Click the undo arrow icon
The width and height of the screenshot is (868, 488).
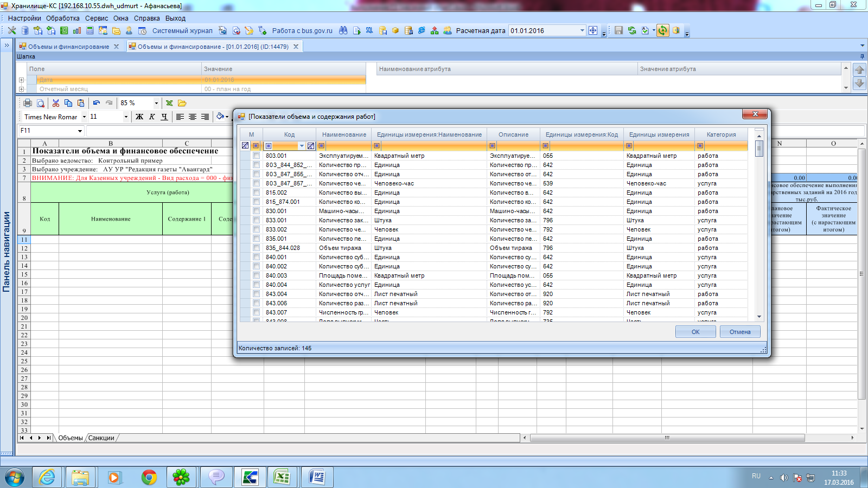click(x=97, y=103)
